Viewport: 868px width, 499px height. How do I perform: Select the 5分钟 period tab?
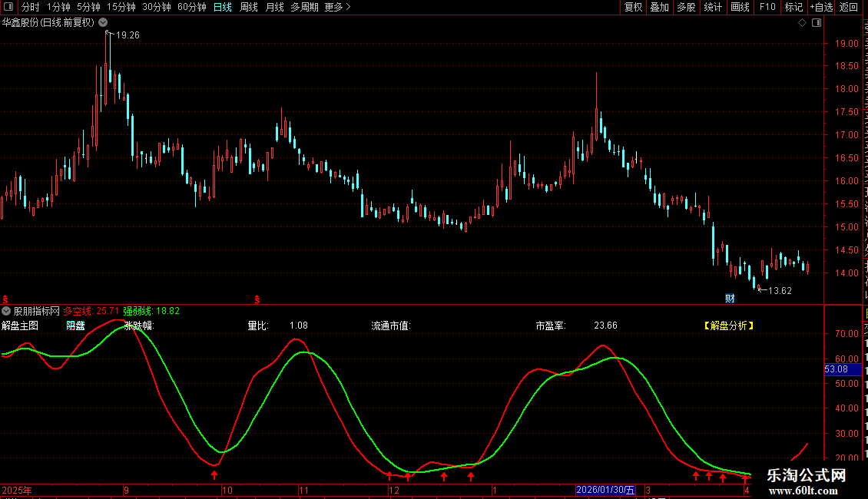[88, 7]
